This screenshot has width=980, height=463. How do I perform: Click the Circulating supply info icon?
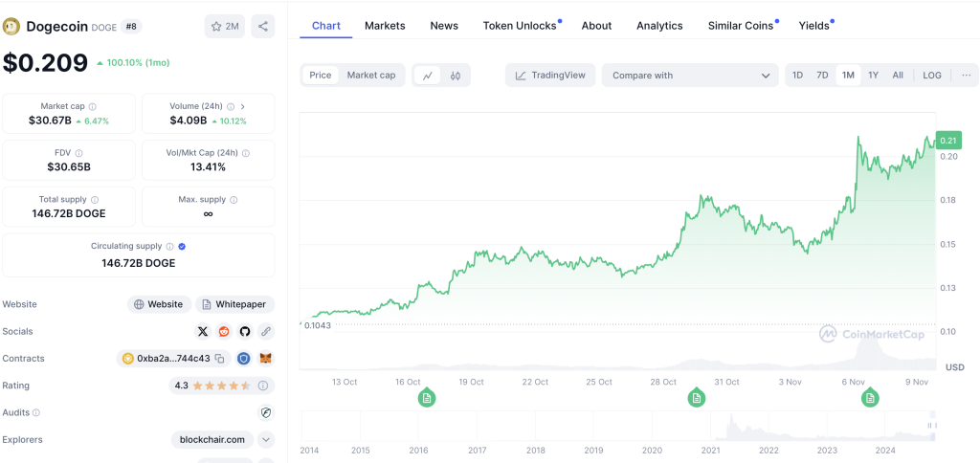point(170,246)
